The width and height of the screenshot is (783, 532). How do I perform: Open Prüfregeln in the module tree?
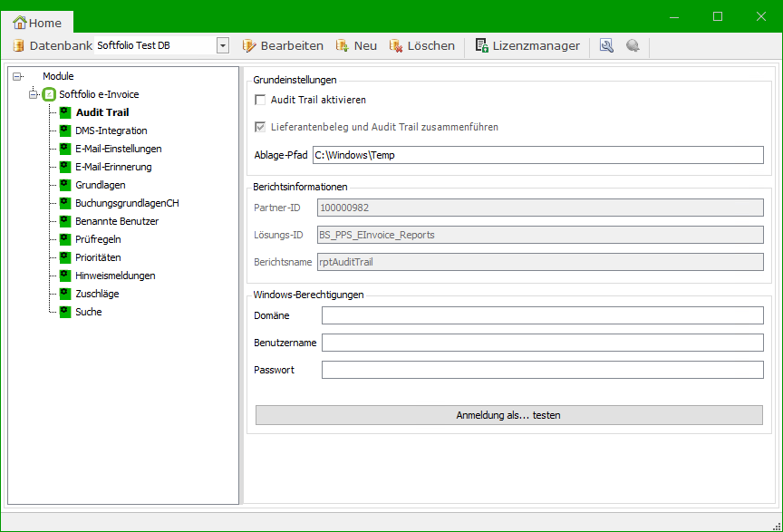(x=98, y=239)
